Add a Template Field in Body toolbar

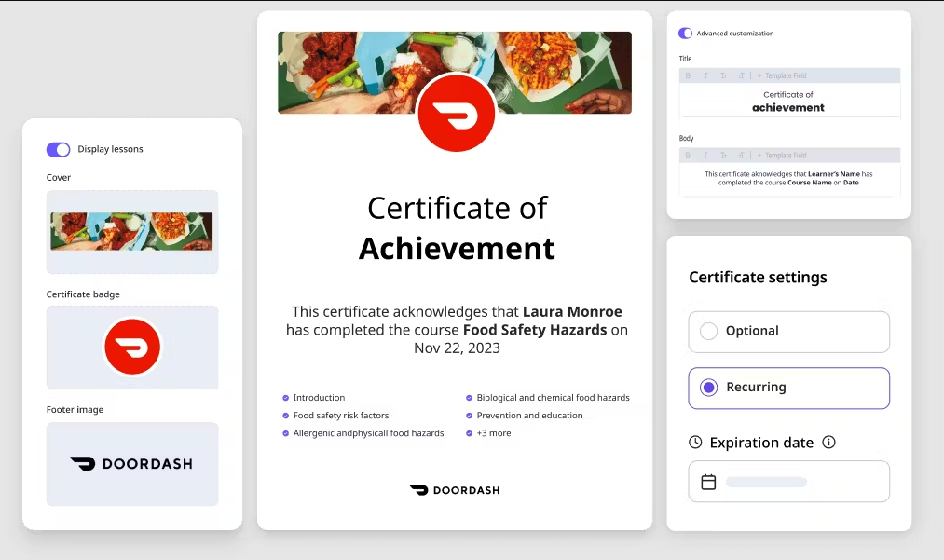coord(782,156)
